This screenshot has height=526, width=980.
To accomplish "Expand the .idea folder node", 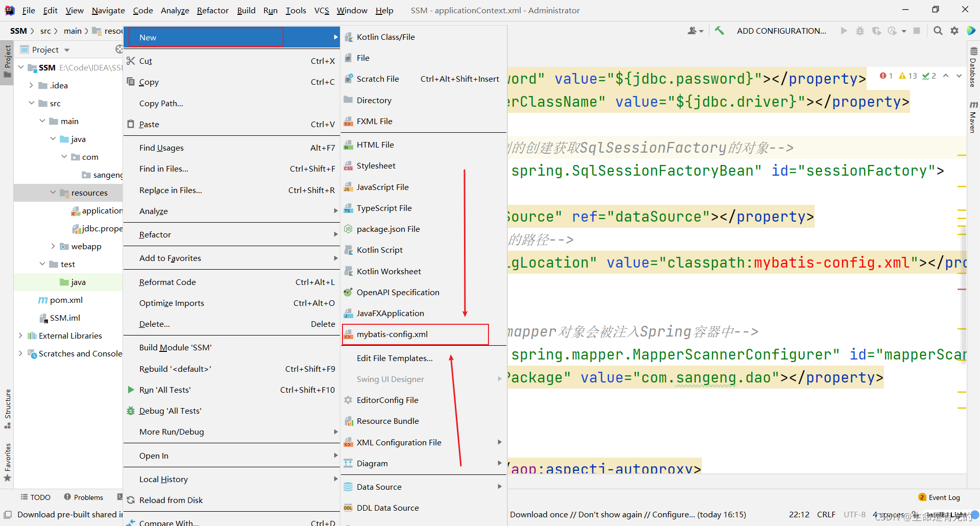I will coord(31,85).
